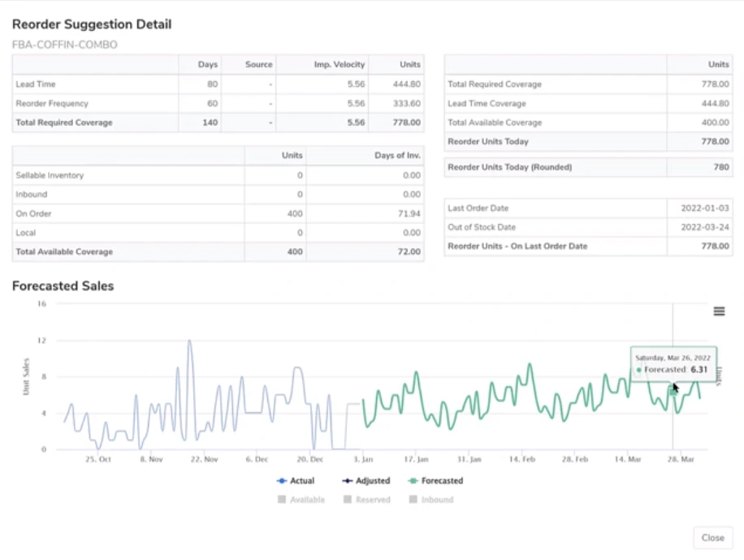The image size is (744, 560).
Task: Open the chart hamburger menu
Action: pyautogui.click(x=719, y=312)
